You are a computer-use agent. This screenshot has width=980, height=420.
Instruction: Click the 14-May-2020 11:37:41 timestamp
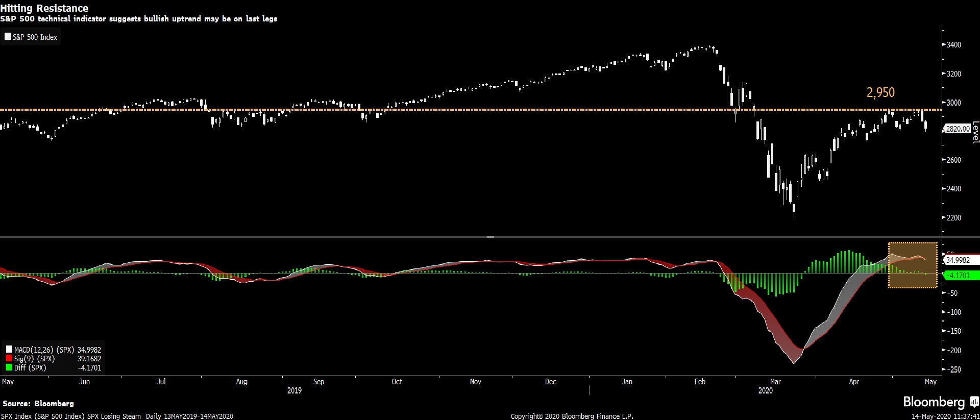[945, 416]
